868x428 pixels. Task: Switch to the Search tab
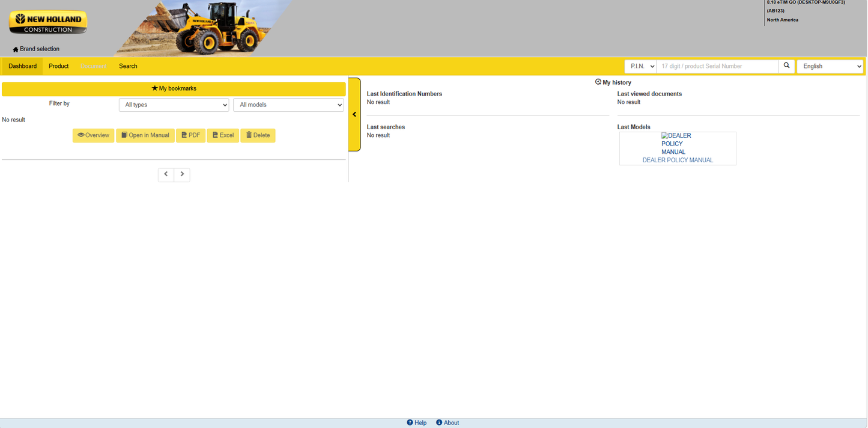click(128, 66)
